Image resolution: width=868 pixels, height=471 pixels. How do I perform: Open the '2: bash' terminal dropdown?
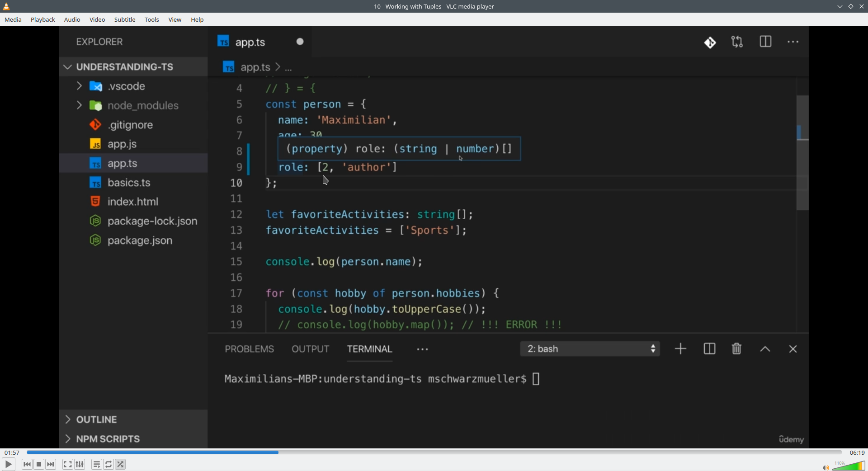click(590, 349)
